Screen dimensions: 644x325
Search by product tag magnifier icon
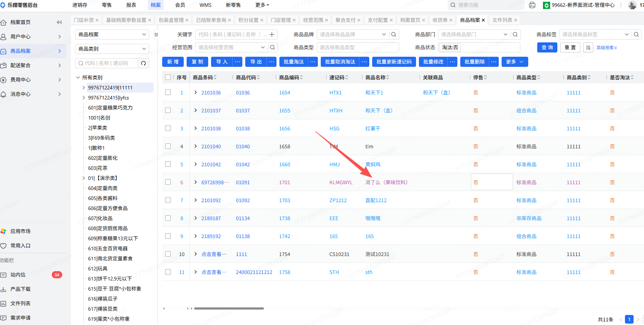tap(636, 34)
